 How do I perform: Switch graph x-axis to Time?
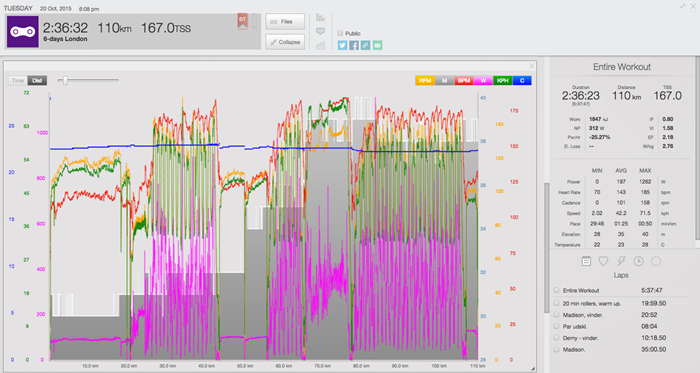tap(18, 80)
